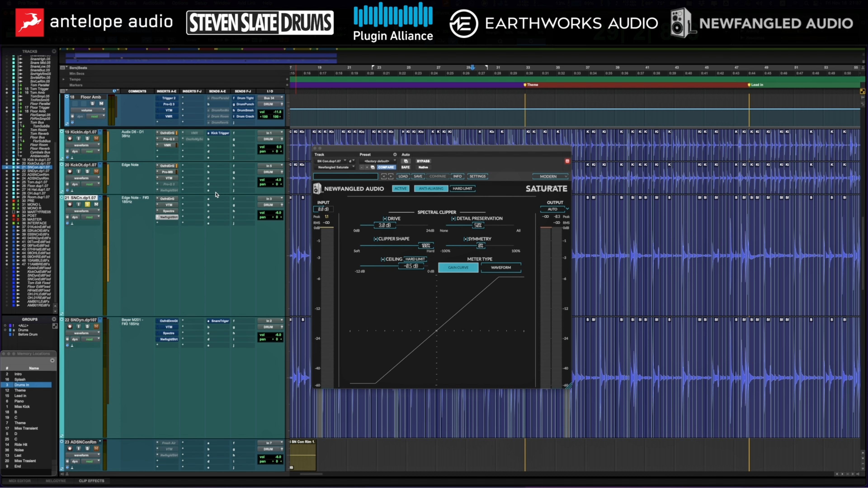
Task: Go to next preset arrow in Saturate
Action: pos(391,176)
